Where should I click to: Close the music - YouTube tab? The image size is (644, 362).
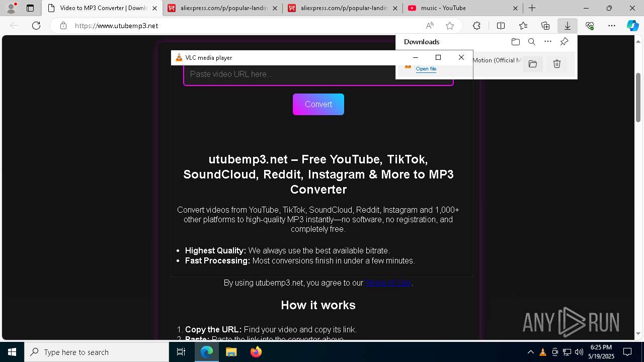pos(516,8)
